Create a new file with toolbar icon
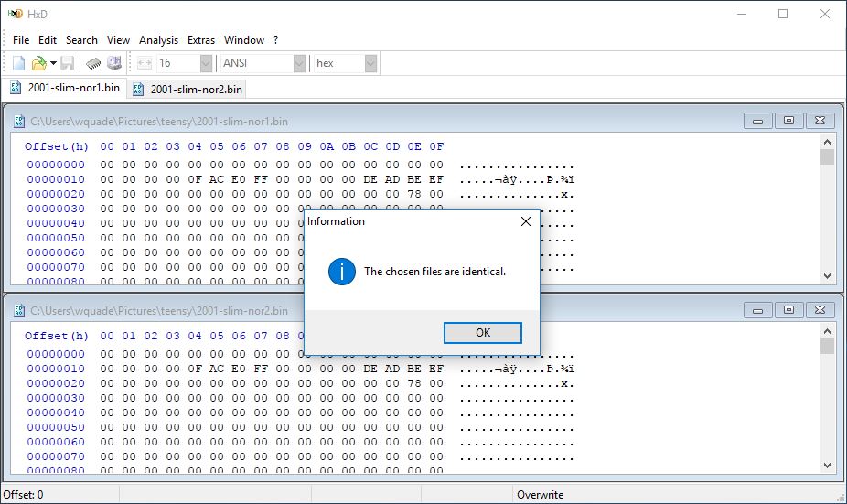 19,63
